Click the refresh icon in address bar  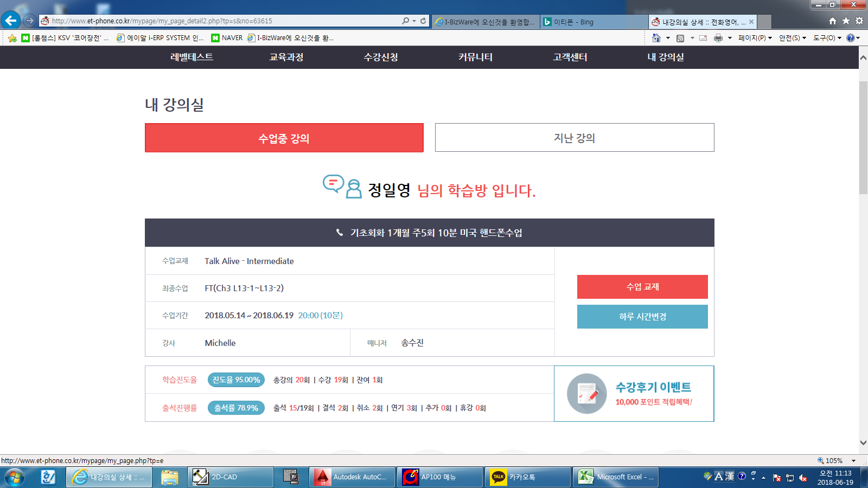click(423, 21)
